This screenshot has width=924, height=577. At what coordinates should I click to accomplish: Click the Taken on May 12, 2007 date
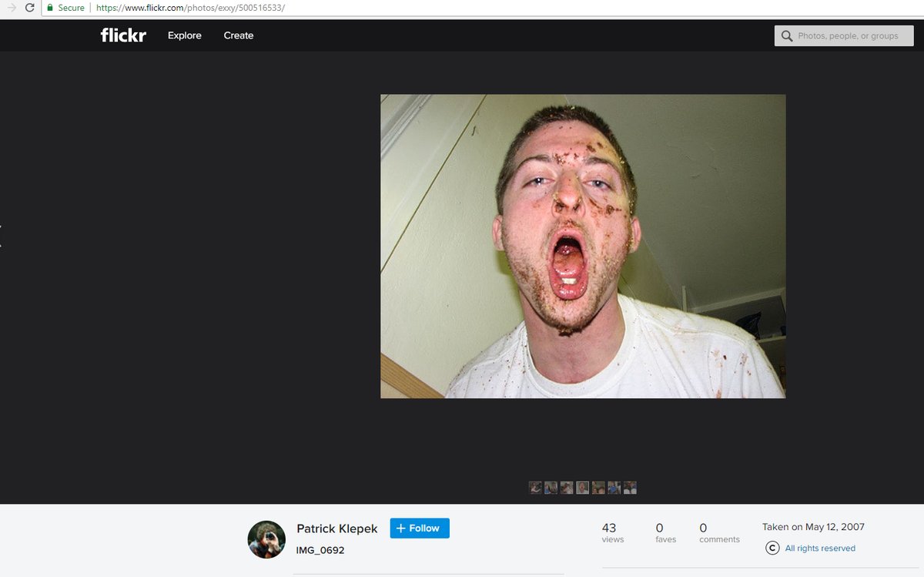(813, 527)
